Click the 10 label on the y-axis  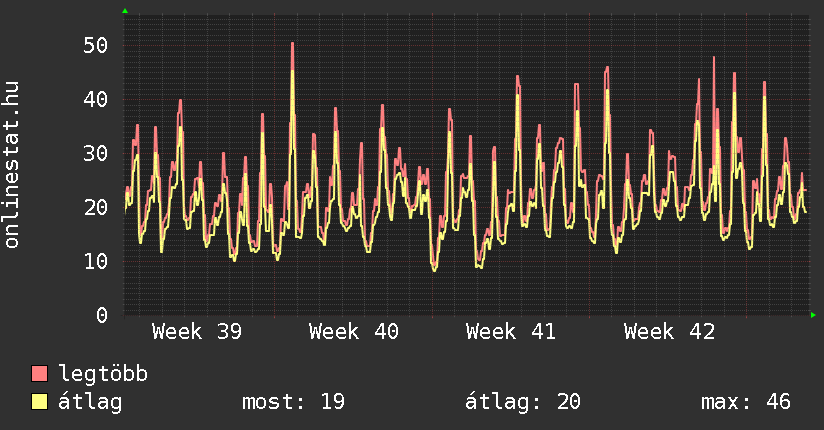click(x=94, y=261)
